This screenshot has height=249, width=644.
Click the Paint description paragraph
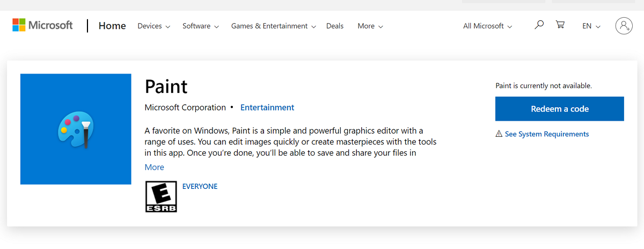(290, 142)
